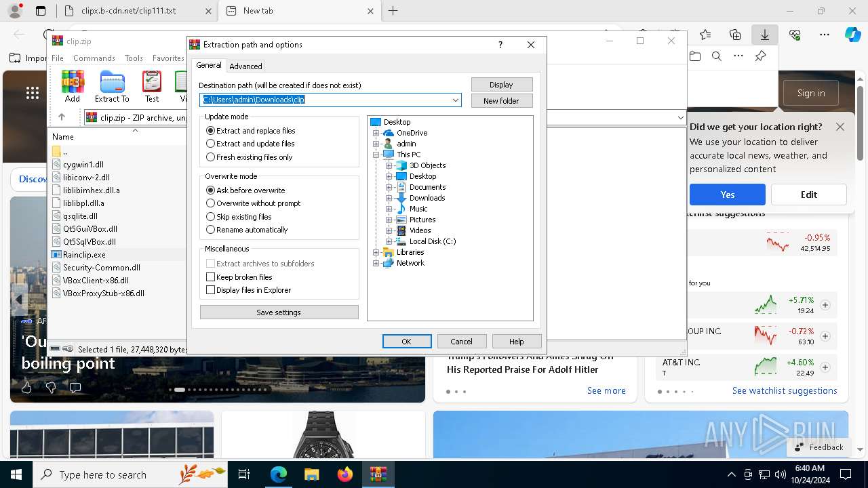Click the Add icon in WinRAR toolbar

73,81
